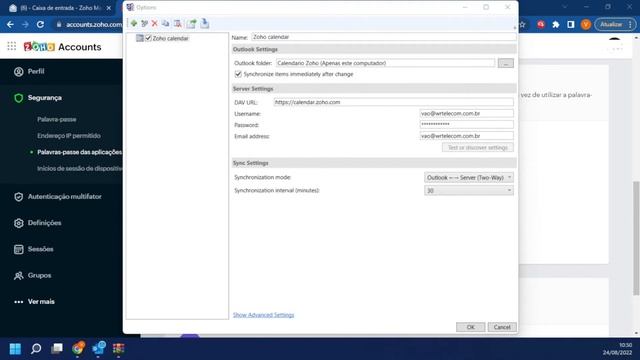Image resolution: width=640 pixels, height=360 pixels.
Task: Go forward in Chrome browser
Action: point(25,24)
